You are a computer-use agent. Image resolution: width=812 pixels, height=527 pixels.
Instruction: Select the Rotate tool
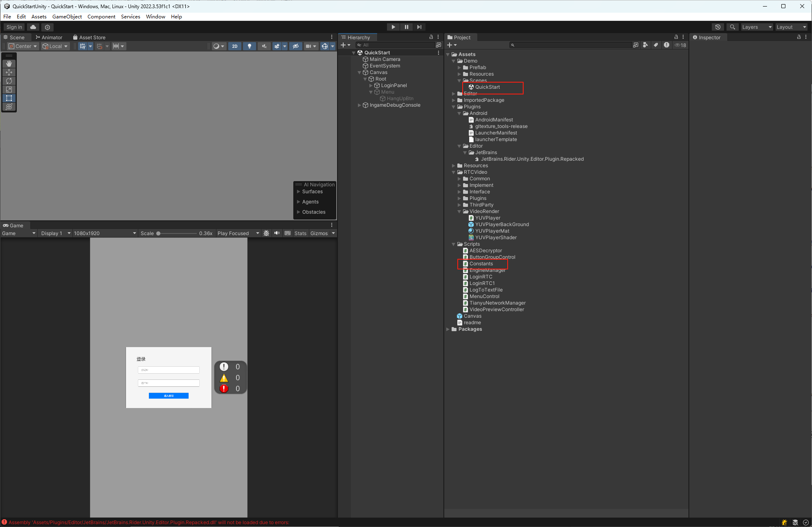[x=9, y=81]
